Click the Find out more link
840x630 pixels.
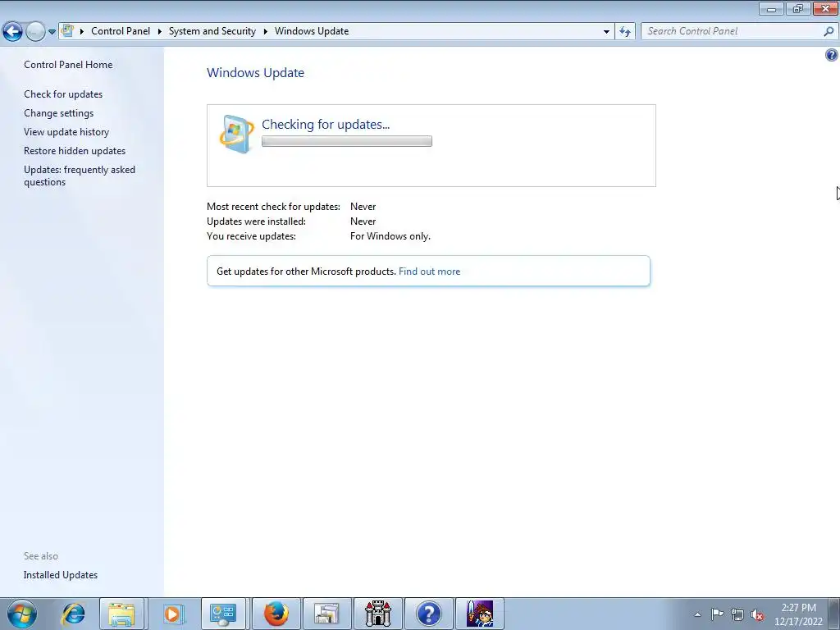click(429, 271)
